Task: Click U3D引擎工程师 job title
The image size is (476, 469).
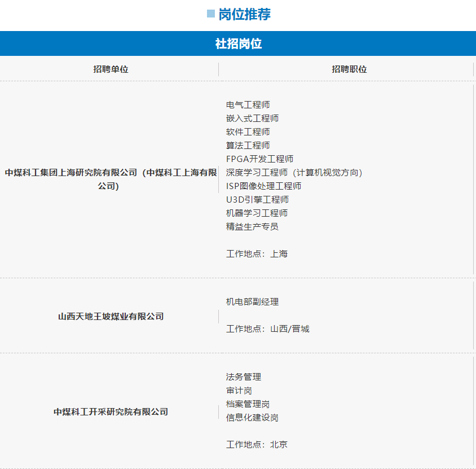Action: (x=257, y=200)
